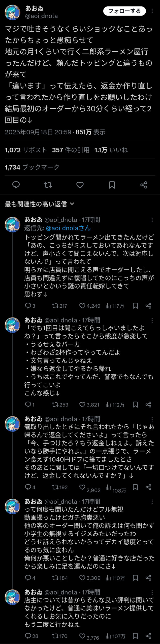The width and height of the screenshot is (160, 644).
Task: Open more options on the first reply
Action: (152, 220)
